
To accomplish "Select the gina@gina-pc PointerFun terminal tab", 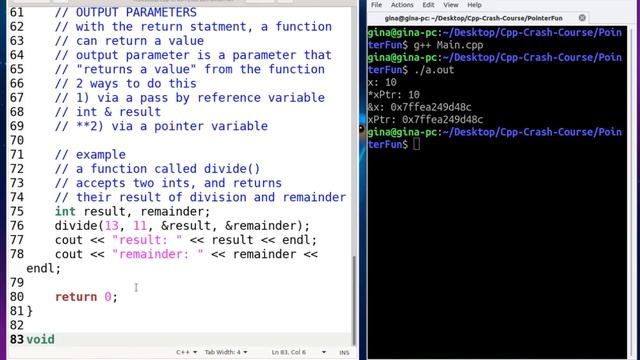I will (473, 18).
